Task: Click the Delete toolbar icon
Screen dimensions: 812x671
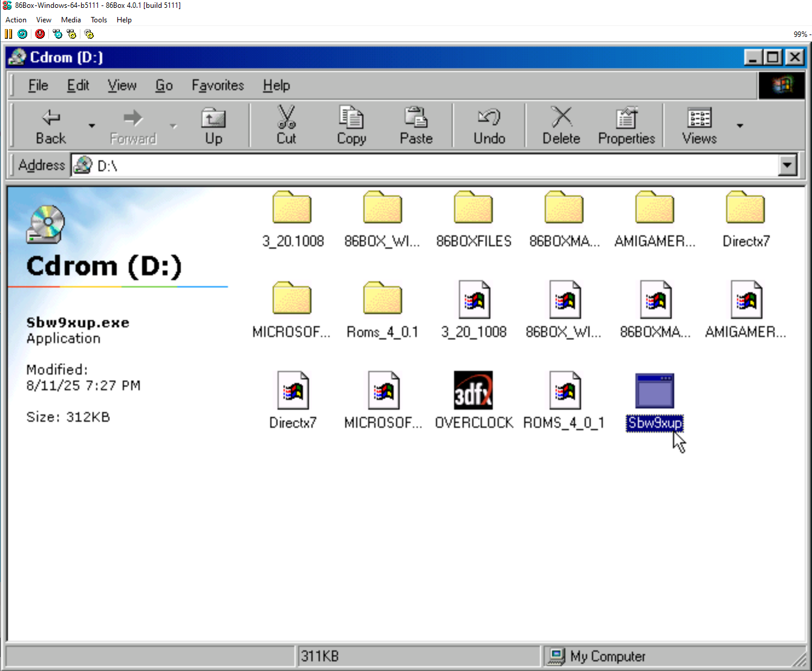Action: (x=561, y=126)
